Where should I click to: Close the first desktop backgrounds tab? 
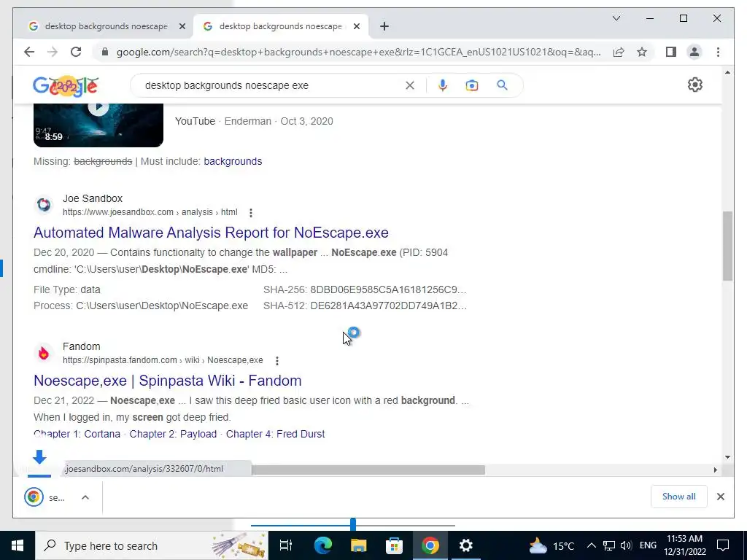click(182, 26)
